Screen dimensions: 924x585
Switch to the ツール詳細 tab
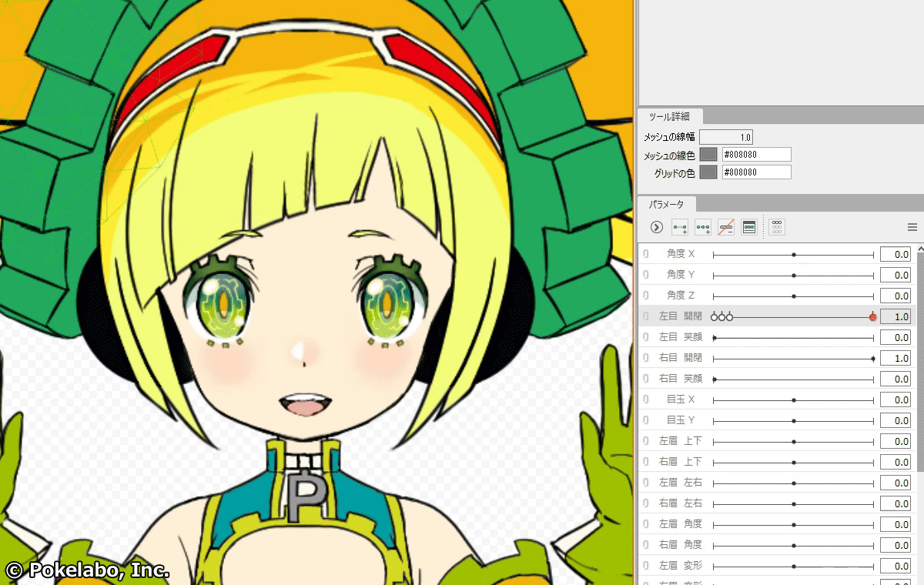[x=669, y=117]
